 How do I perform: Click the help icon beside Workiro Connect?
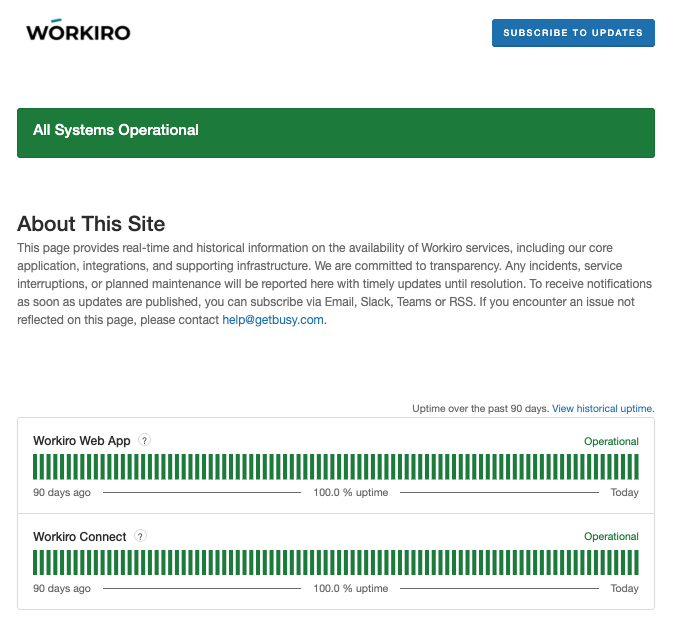[x=141, y=537]
